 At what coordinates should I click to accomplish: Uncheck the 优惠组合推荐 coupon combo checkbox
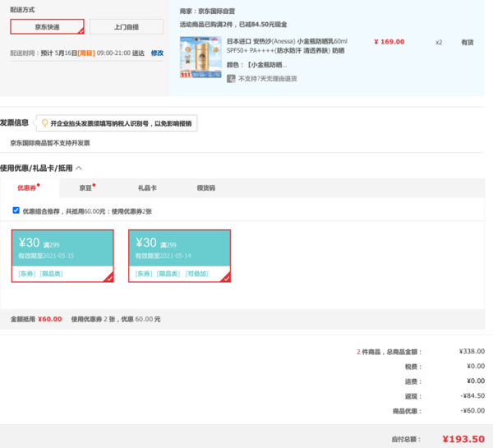(x=16, y=210)
